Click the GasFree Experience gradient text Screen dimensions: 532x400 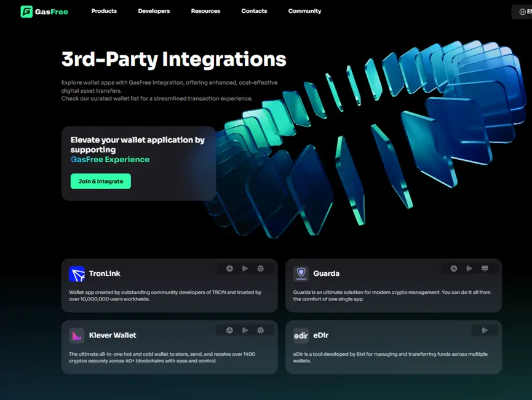pos(110,160)
